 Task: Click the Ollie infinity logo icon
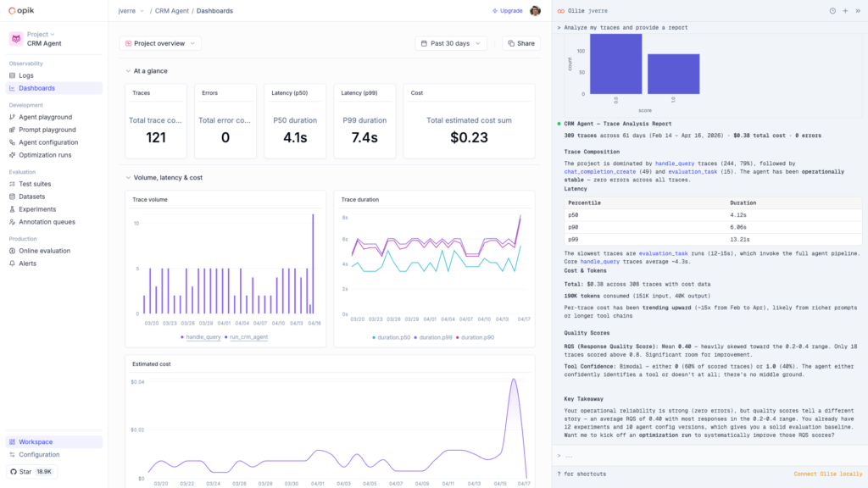click(x=560, y=11)
